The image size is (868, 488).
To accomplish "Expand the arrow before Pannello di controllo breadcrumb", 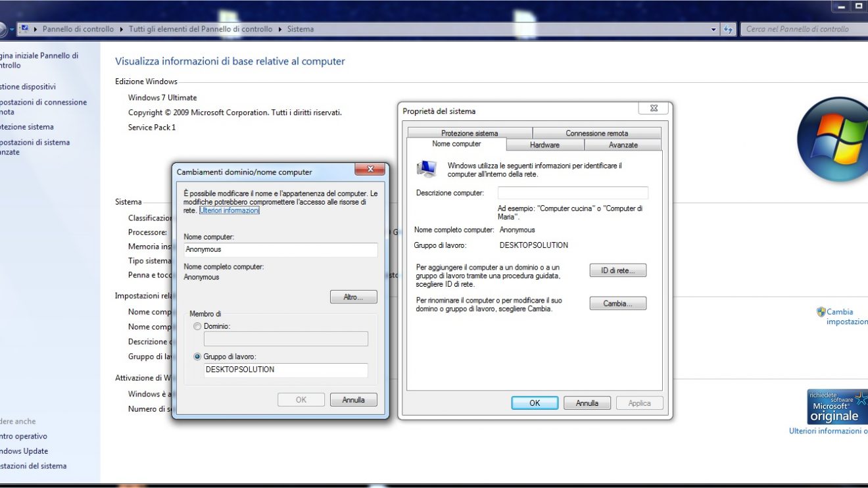I will tap(36, 29).
